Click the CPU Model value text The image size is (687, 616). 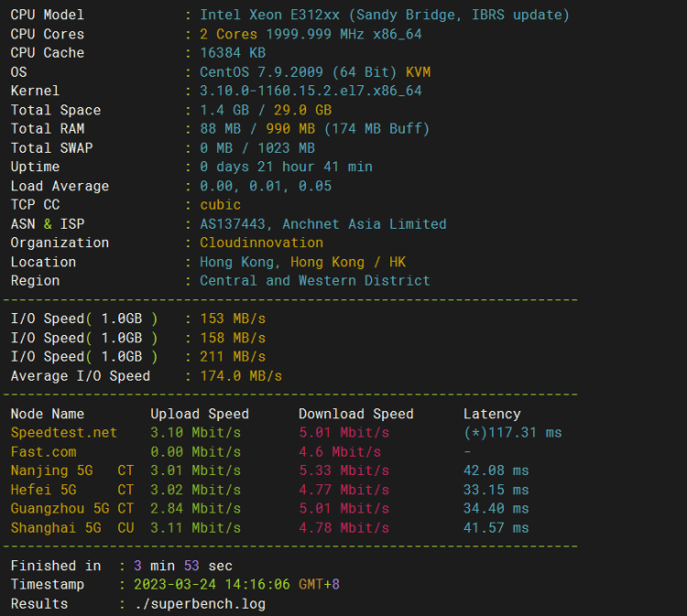click(385, 16)
